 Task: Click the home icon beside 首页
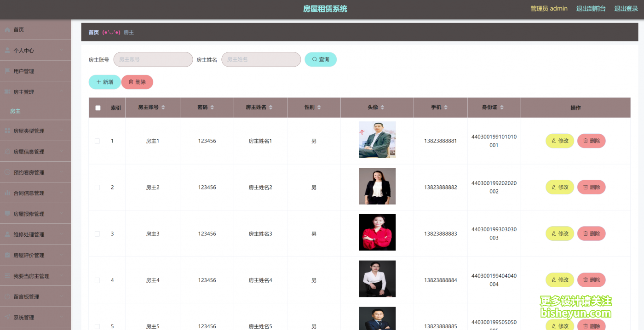(7, 30)
